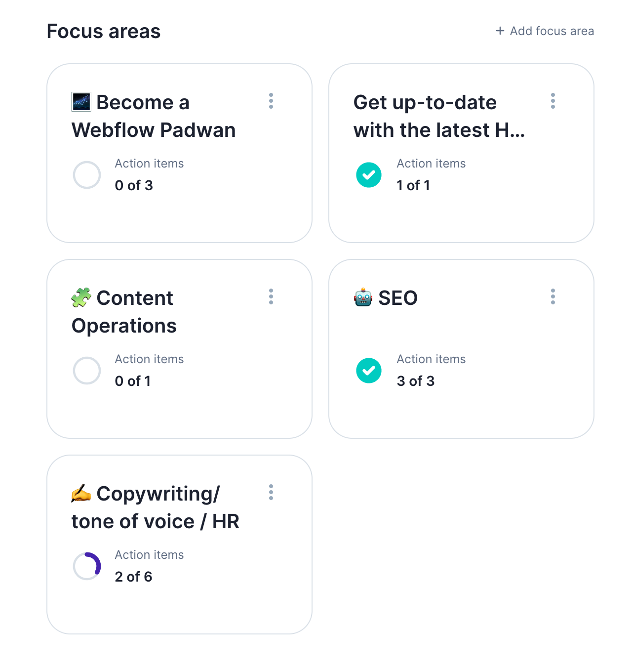Open the three-dot menu on Get up-to-date card
The width and height of the screenshot is (632, 672).
553,101
